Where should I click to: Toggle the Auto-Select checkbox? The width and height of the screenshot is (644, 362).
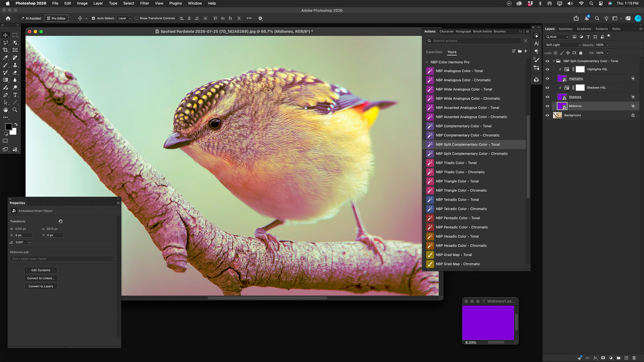click(93, 18)
